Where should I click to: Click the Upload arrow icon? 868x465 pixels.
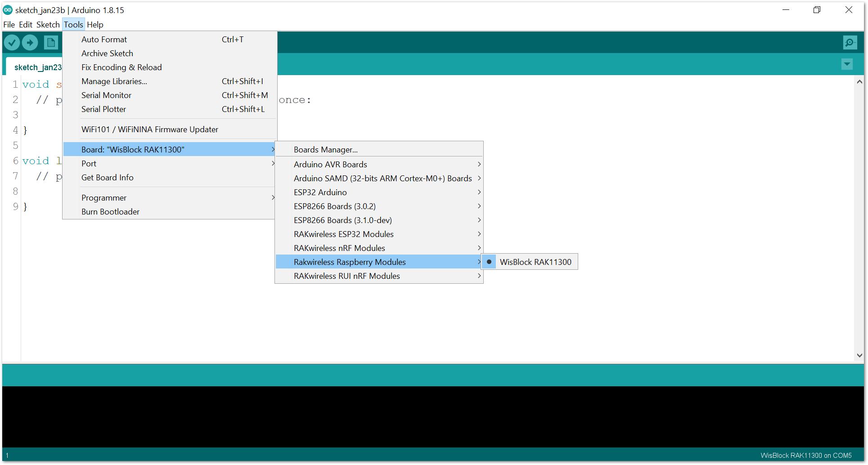(x=30, y=43)
